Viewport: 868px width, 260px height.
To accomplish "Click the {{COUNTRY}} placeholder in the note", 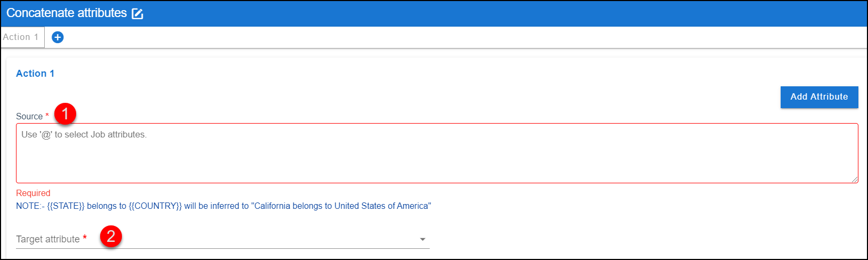I will click(155, 206).
